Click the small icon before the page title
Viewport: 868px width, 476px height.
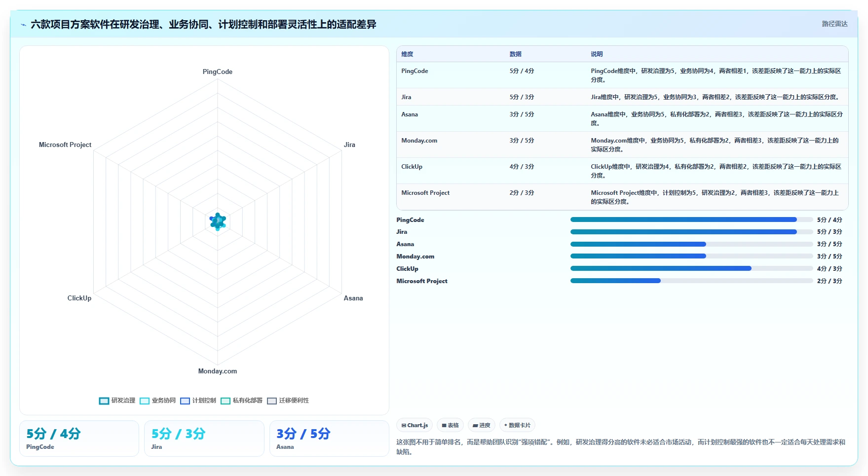click(23, 25)
